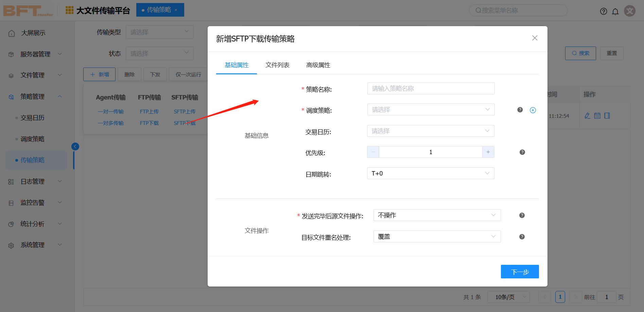Open the 目标文件重名处理 dropdown
The height and width of the screenshot is (312, 644).
coord(437,237)
